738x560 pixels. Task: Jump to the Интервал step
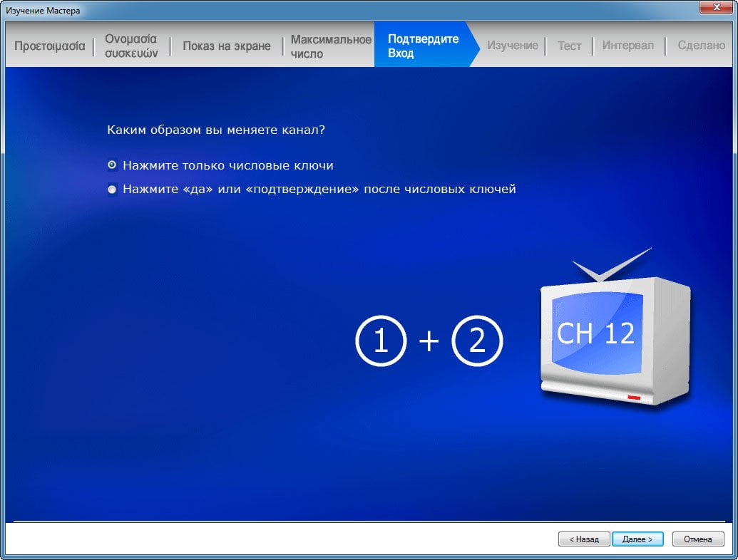click(628, 46)
